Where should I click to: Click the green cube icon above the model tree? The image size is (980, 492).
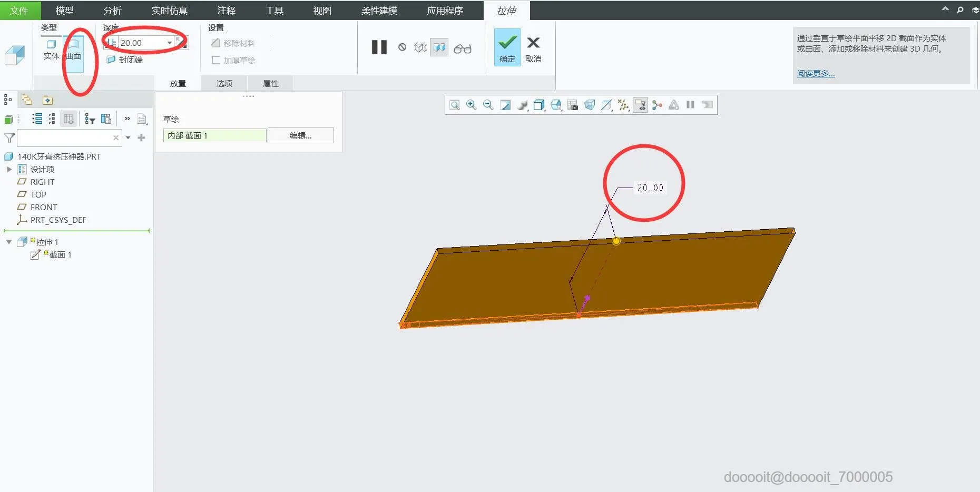tap(8, 119)
